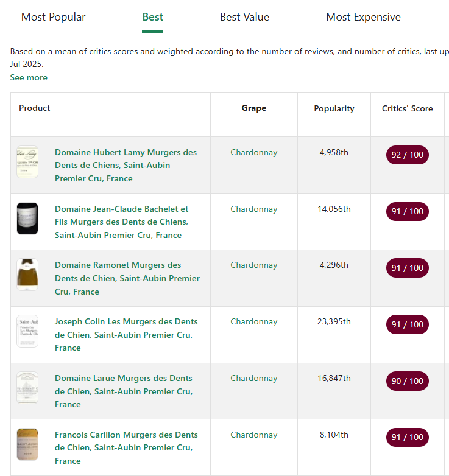449x476 pixels.
Task: Open Joseph Colin wine label image
Action: (27, 331)
